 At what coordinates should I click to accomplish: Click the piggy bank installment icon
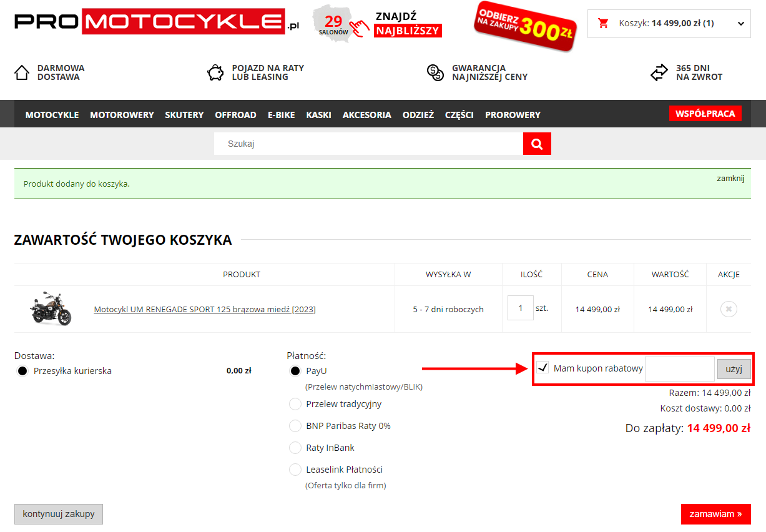coord(216,72)
